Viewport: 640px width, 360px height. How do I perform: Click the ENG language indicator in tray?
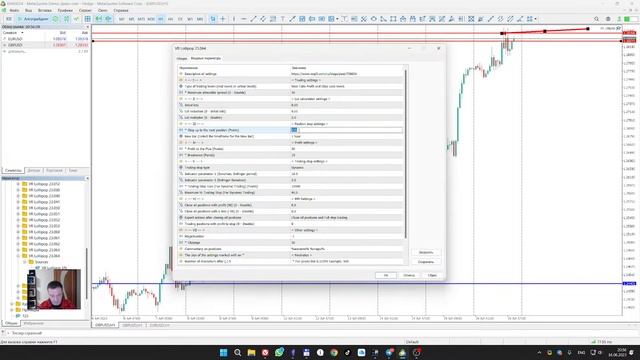581,353
